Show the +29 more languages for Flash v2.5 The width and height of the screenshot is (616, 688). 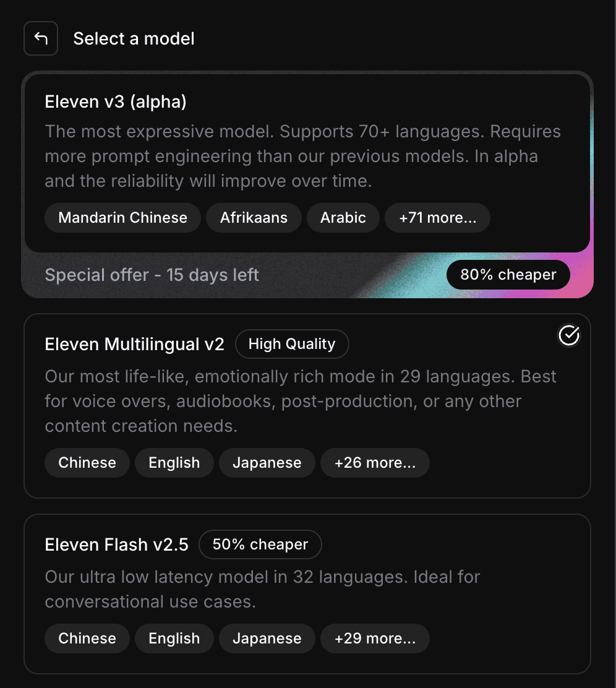click(375, 638)
